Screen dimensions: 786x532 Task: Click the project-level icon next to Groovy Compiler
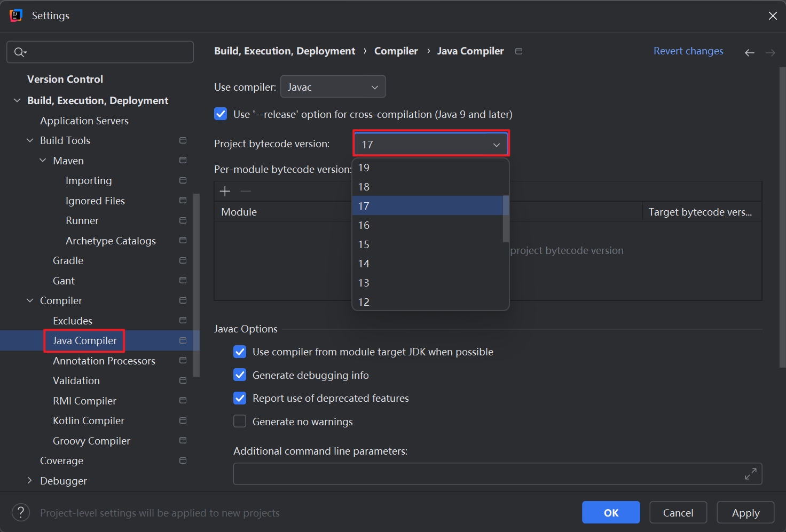pyautogui.click(x=183, y=440)
